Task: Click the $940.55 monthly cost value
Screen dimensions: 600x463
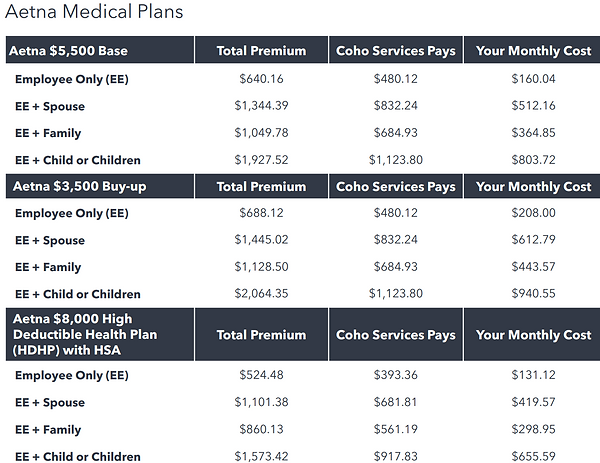Action: (x=533, y=294)
